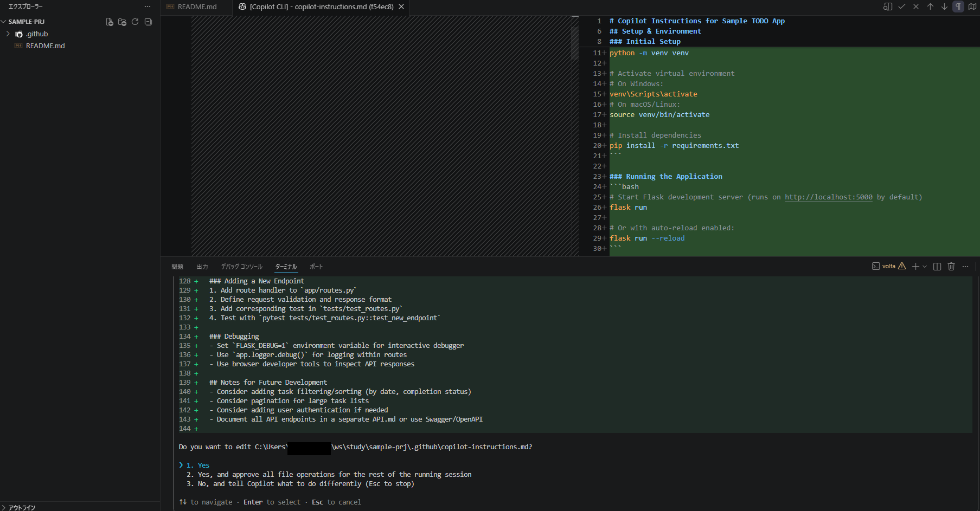Screen dimensions: 980x511
Task: Open the new terminal profile dropdown arrow
Action: click(x=925, y=266)
